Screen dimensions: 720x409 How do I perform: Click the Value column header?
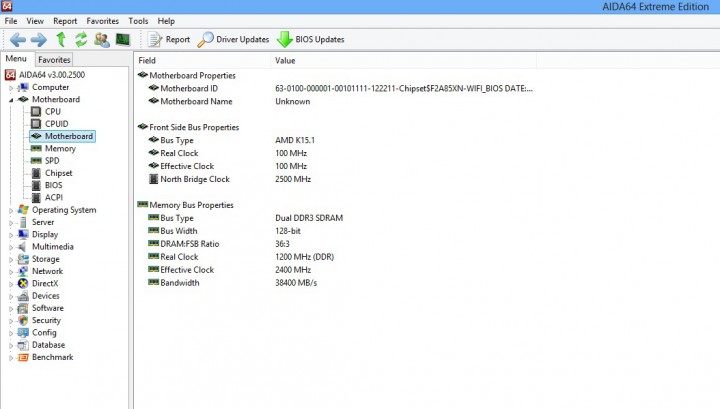(x=403, y=61)
